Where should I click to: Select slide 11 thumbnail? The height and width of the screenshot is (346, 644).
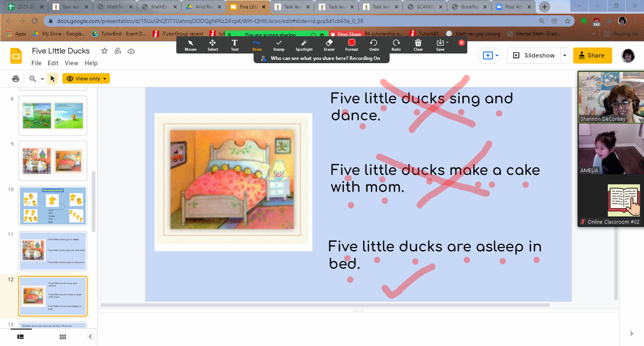[x=53, y=251]
